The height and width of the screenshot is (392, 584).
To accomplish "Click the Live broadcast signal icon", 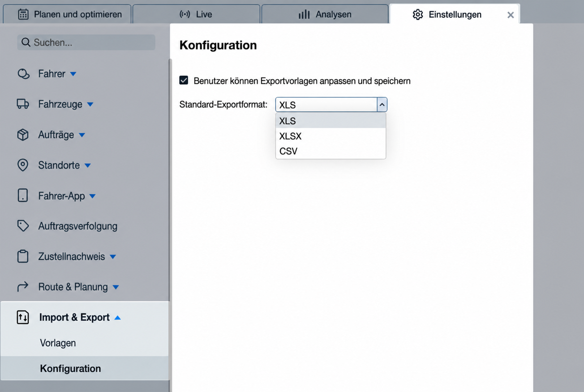I will tap(185, 14).
